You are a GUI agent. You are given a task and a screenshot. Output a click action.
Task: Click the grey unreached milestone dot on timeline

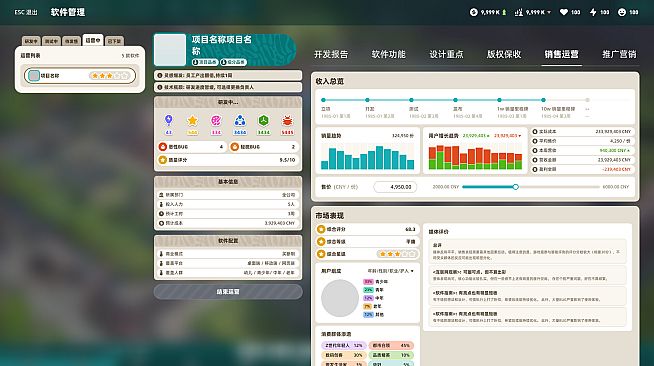(587, 100)
